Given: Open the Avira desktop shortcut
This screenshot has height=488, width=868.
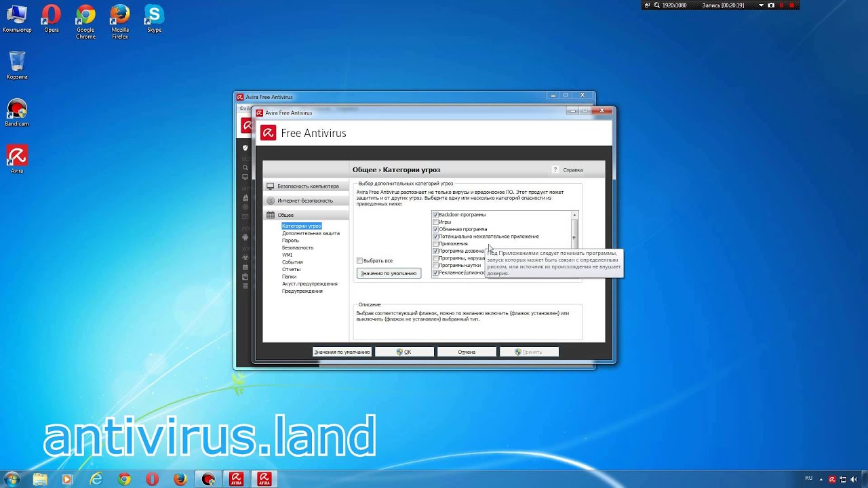Looking at the screenshot, I should tap(17, 159).
